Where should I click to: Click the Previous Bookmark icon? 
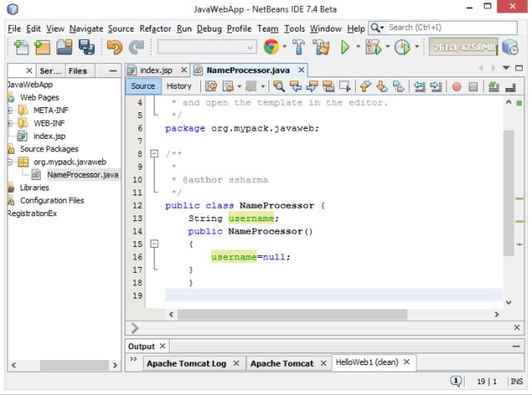tap(366, 86)
